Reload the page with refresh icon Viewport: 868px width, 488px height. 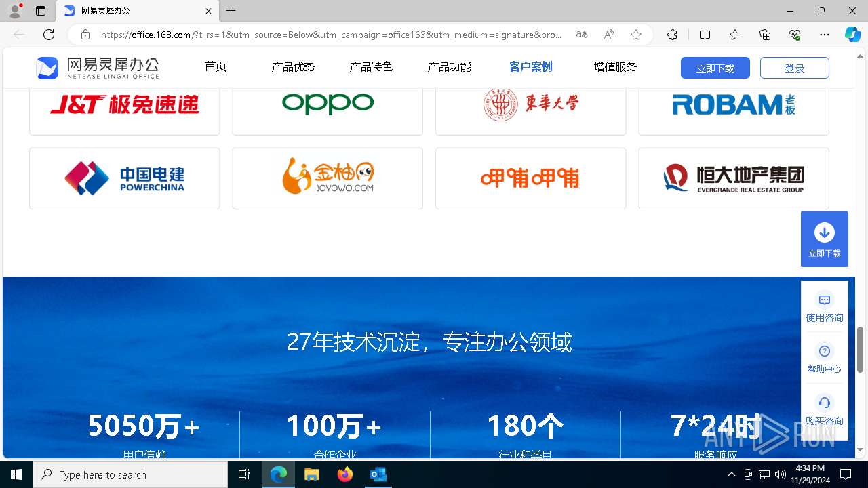49,35
